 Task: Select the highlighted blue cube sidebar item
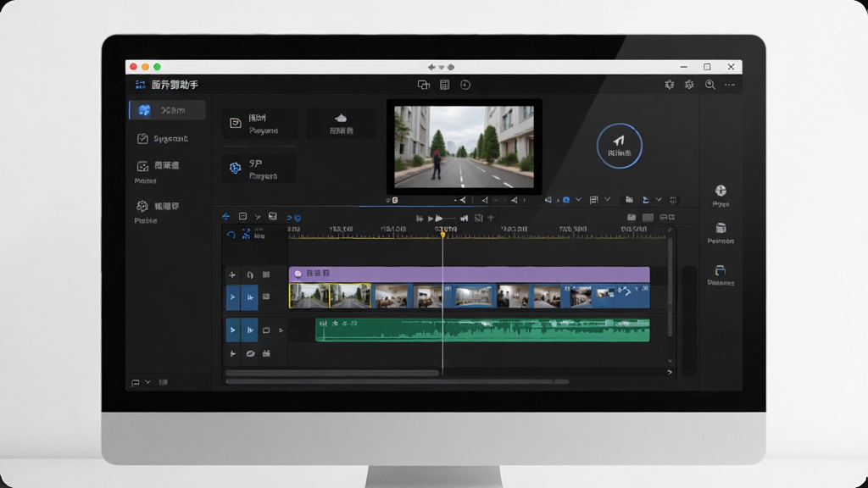click(167, 110)
